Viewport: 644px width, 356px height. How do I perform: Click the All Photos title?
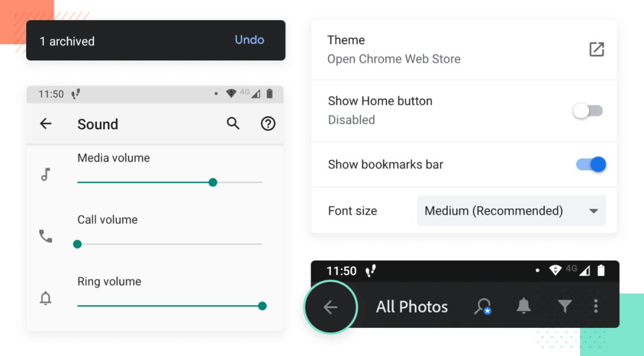[x=411, y=307]
